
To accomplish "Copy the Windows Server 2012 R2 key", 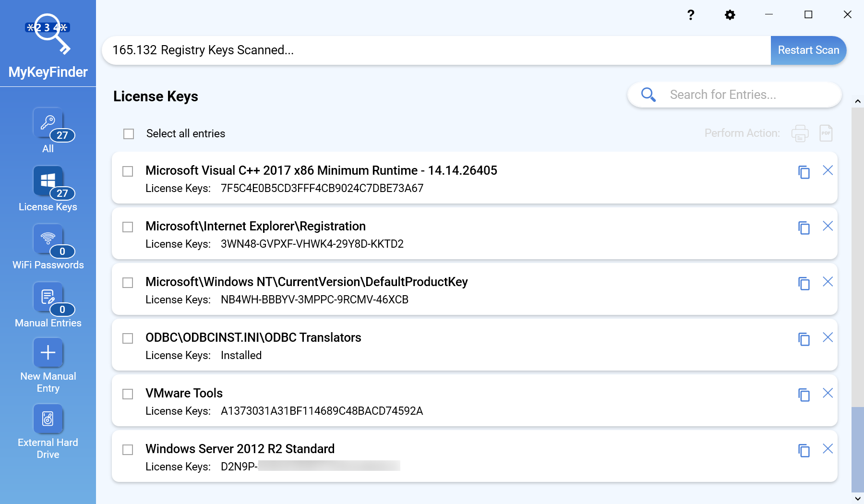I will coord(804,450).
